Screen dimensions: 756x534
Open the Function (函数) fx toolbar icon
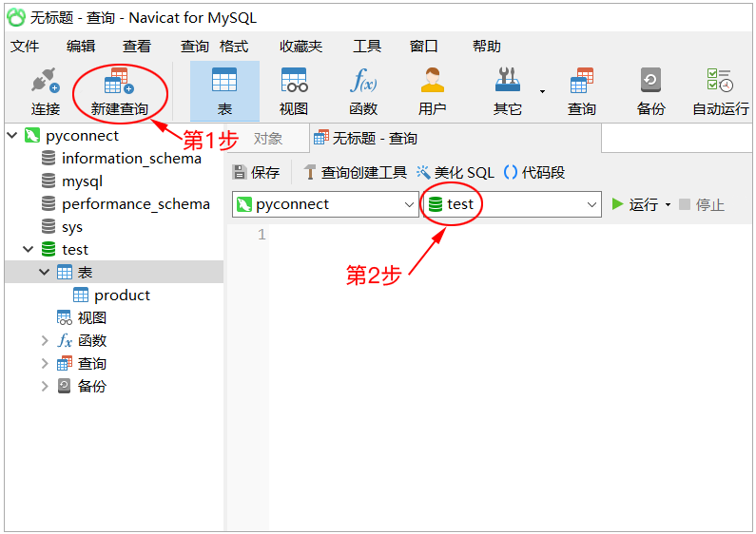pyautogui.click(x=363, y=81)
